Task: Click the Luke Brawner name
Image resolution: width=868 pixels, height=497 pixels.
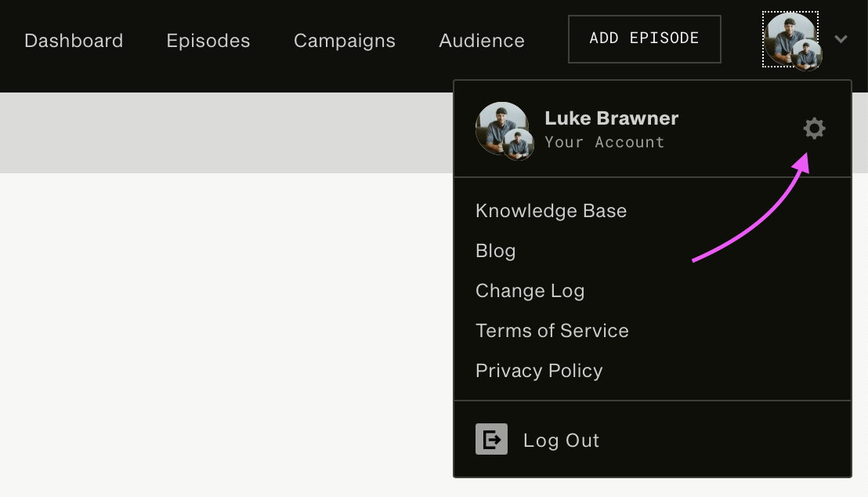Action: click(611, 118)
